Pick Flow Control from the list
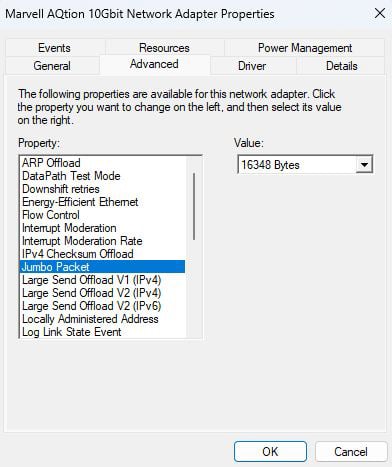The height and width of the screenshot is (467, 392). [x=102, y=215]
